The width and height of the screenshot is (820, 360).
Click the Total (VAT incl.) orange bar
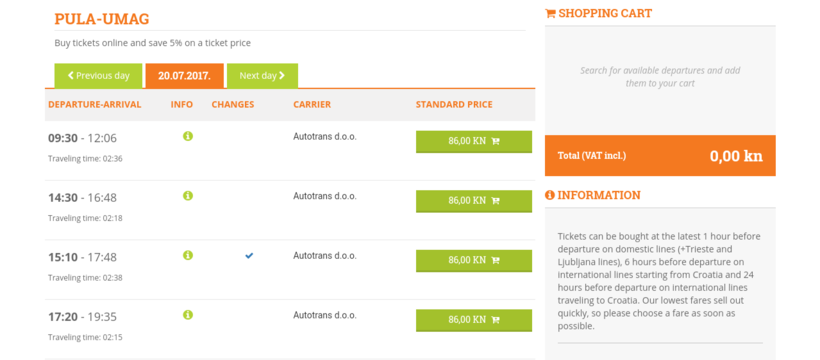click(660, 155)
